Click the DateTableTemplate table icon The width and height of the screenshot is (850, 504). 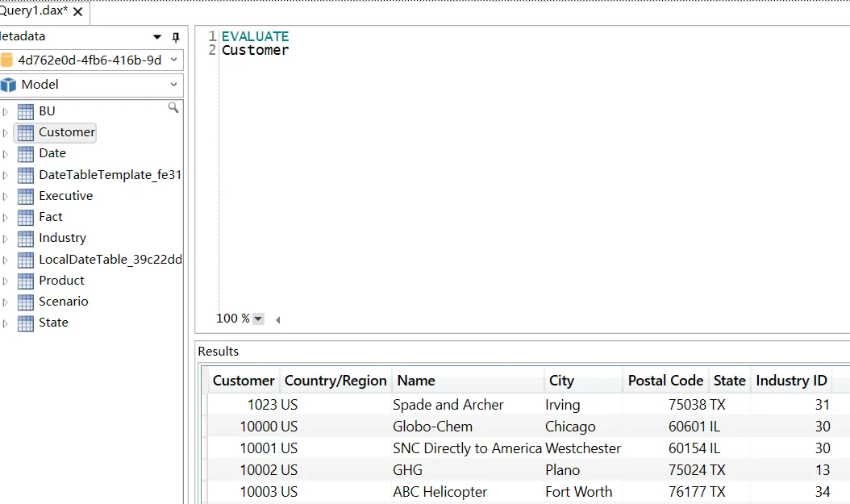[x=26, y=175]
